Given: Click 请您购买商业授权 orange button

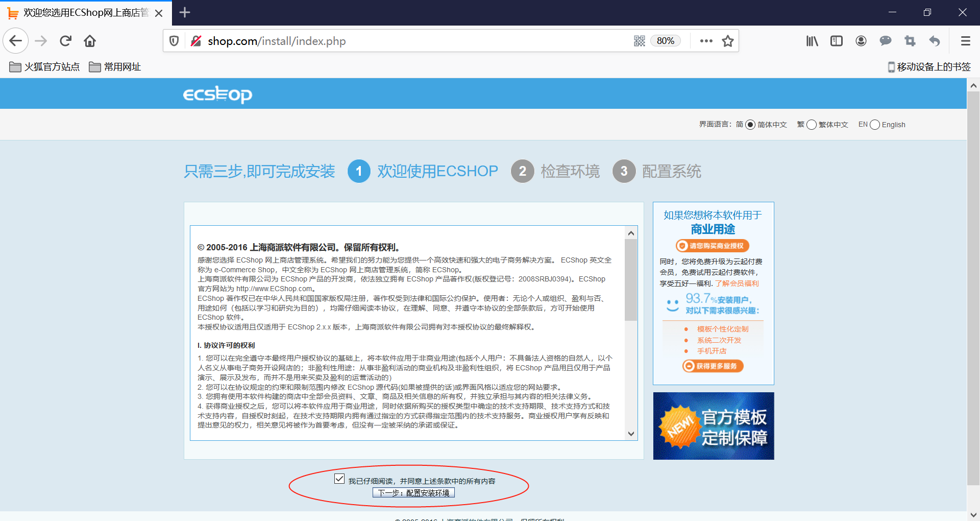Looking at the screenshot, I should pos(713,246).
